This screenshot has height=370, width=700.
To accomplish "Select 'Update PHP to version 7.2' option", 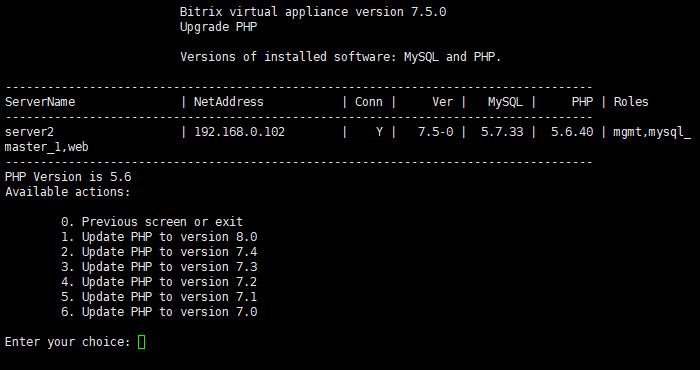I will pos(159,282).
